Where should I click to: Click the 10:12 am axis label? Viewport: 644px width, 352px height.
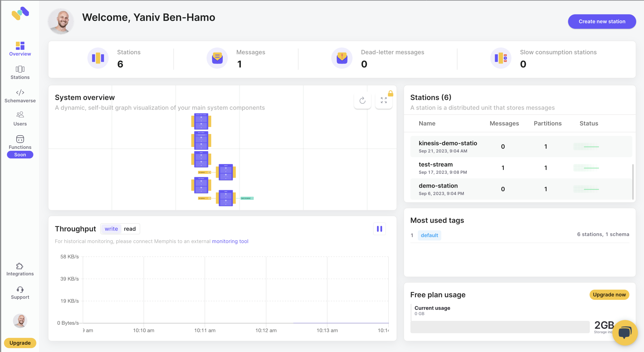point(266,330)
